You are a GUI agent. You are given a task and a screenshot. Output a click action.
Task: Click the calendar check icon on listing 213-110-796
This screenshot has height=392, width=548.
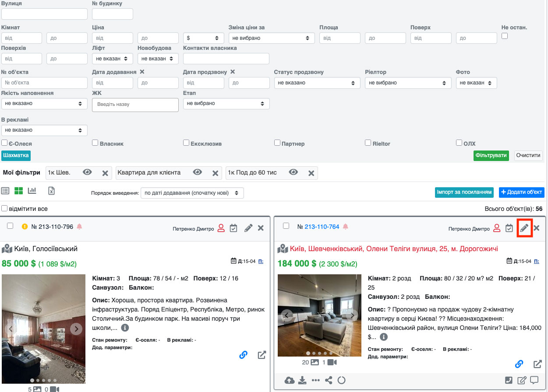coord(233,228)
